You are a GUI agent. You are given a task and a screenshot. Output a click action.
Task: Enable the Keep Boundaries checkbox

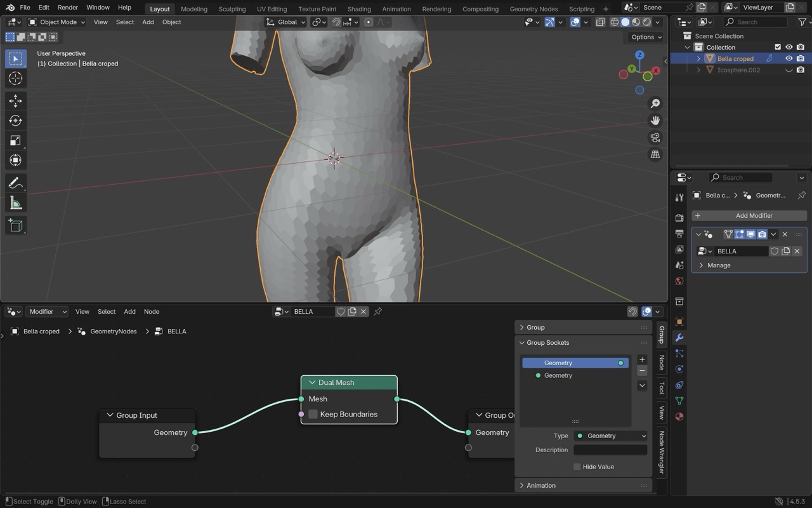pos(313,414)
